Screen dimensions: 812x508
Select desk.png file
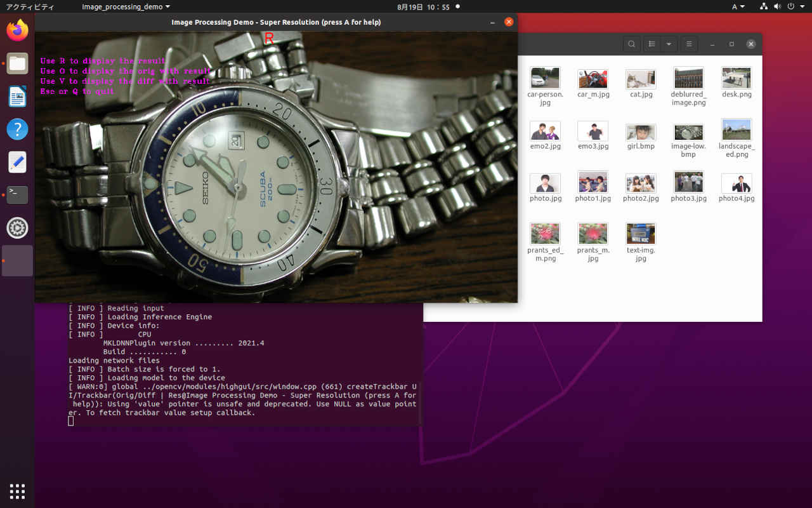tap(737, 83)
